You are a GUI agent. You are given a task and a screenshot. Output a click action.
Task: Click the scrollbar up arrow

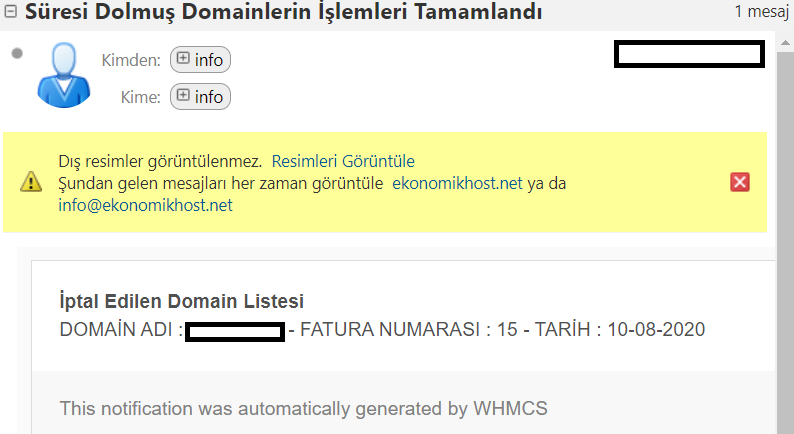tap(785, 43)
